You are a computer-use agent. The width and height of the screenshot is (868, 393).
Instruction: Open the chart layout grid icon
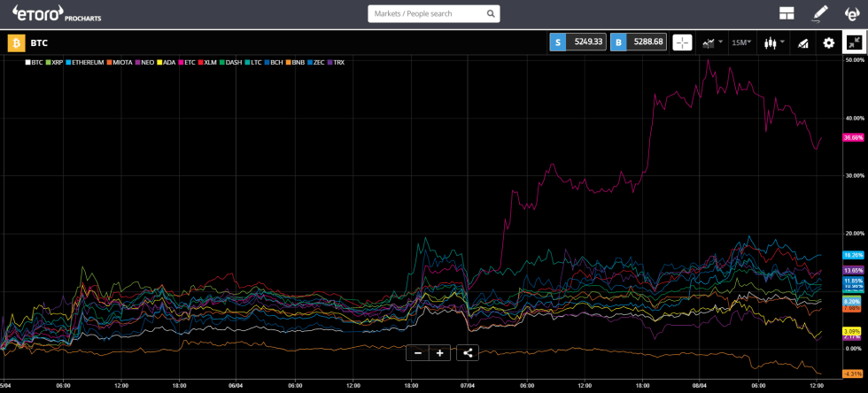(x=786, y=13)
